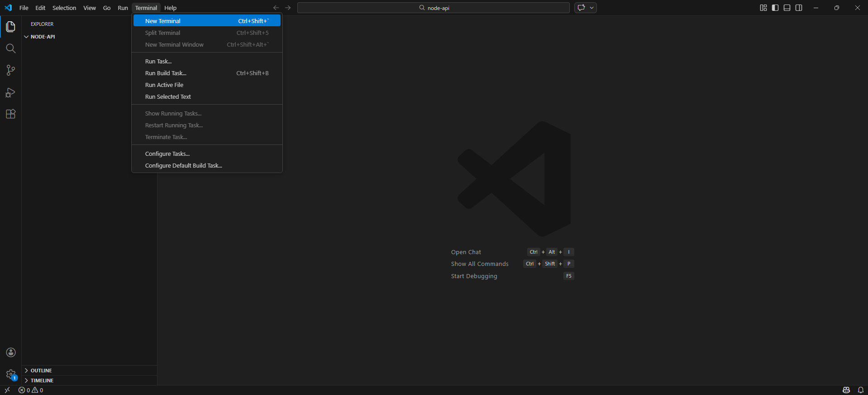868x395 pixels.
Task: Select New Terminal from the menu
Action: 163,21
